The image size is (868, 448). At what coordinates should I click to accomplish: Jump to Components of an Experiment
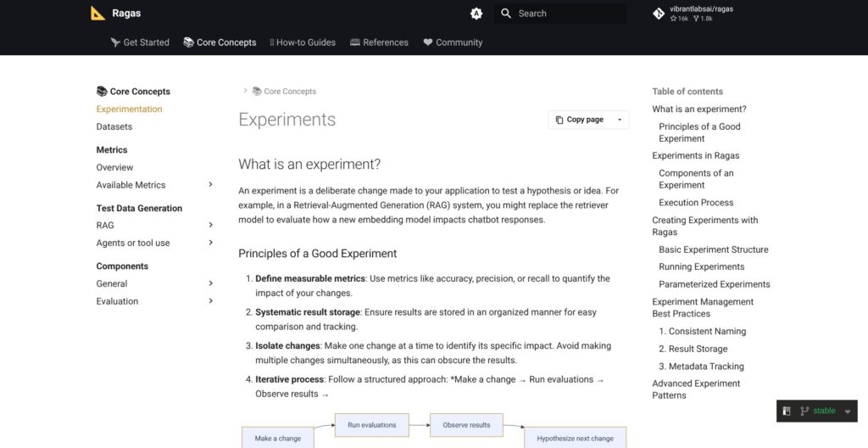coord(696,179)
